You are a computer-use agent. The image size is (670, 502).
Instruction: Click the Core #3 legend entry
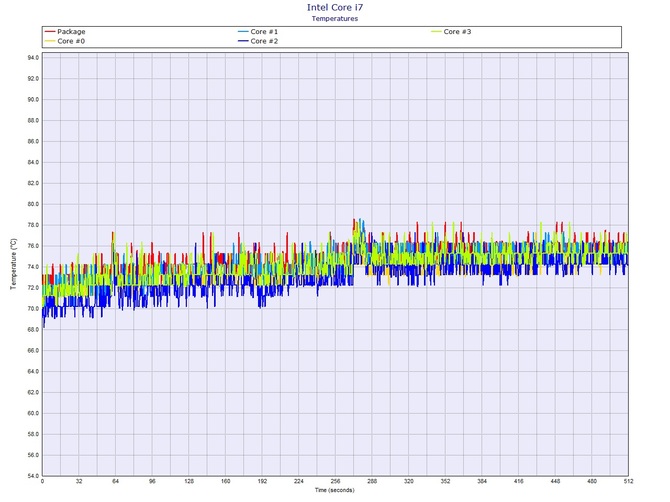[451, 32]
